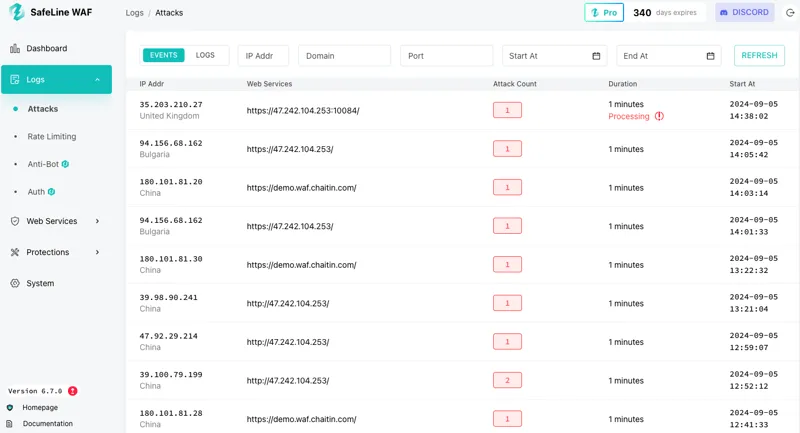Click the Processing warning icon

tap(659, 116)
